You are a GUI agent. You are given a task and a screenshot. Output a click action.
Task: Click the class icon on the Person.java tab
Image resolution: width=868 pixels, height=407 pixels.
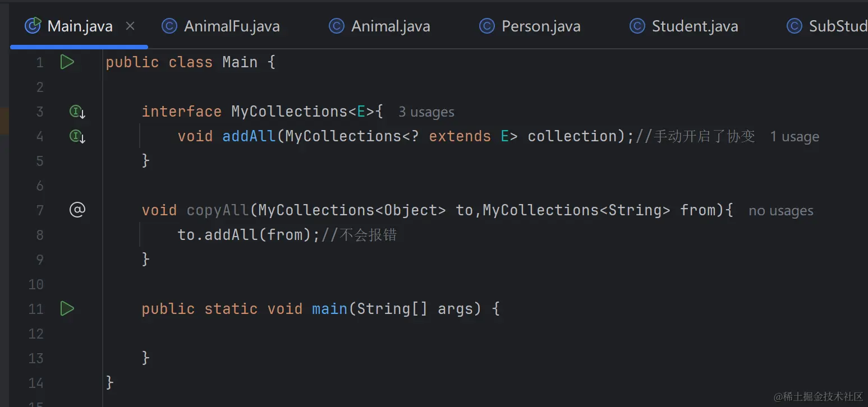[x=486, y=26]
